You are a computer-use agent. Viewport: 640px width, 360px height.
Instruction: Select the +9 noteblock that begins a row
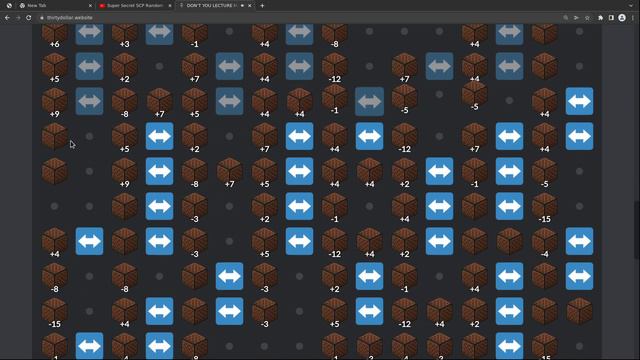click(x=55, y=103)
